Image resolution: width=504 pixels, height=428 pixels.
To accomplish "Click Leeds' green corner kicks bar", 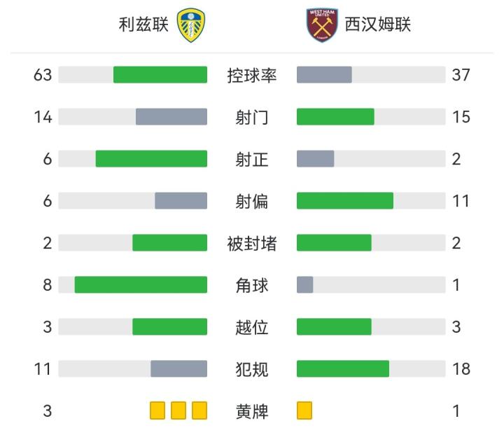I will pyautogui.click(x=141, y=285).
